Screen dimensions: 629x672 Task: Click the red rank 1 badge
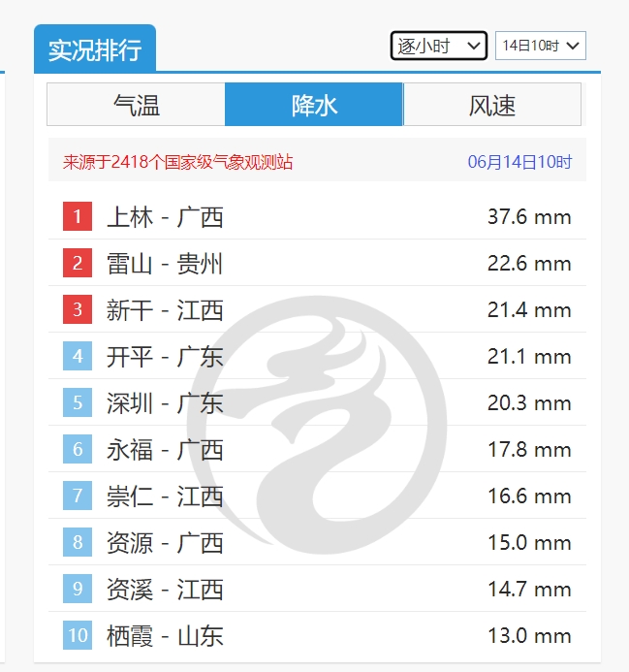(x=78, y=216)
